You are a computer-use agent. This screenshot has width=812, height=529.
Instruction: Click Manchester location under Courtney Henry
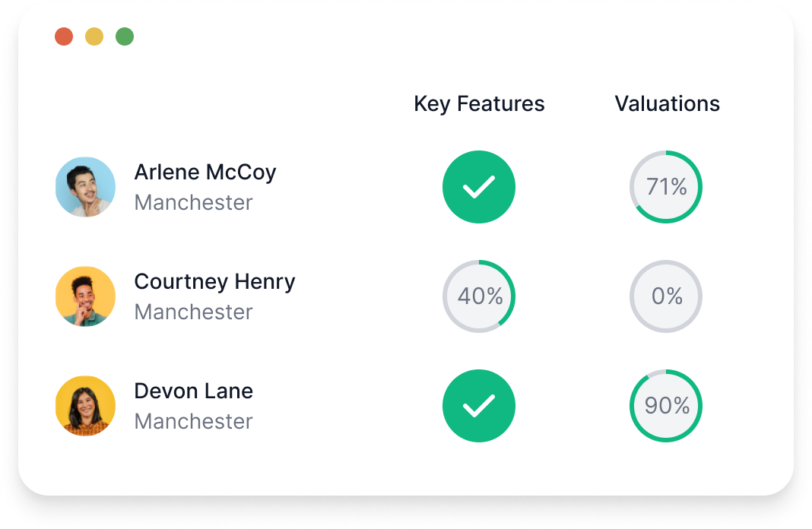[194, 312]
